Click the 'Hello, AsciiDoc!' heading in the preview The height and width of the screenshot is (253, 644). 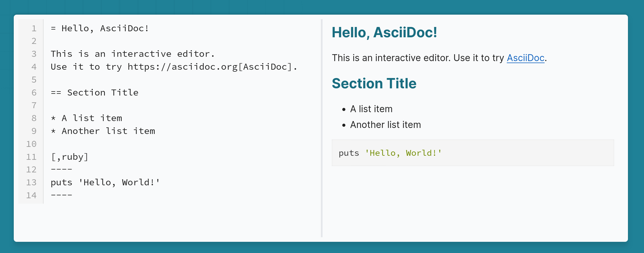(x=384, y=32)
